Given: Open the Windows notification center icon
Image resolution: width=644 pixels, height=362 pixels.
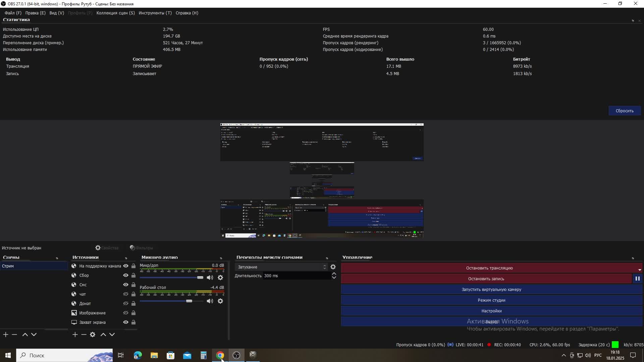Looking at the screenshot, I should [x=633, y=355].
